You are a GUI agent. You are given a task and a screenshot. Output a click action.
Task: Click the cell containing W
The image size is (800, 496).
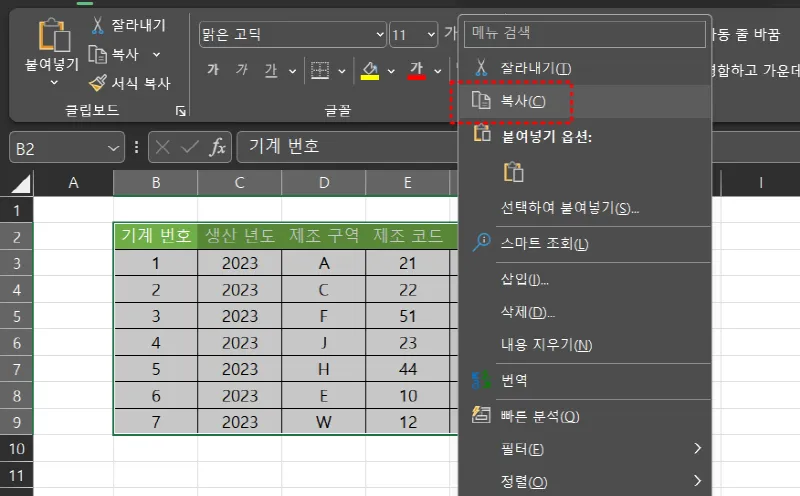click(323, 422)
